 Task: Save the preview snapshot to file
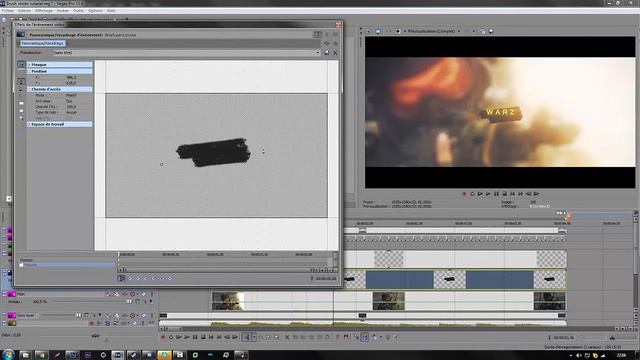(491, 31)
